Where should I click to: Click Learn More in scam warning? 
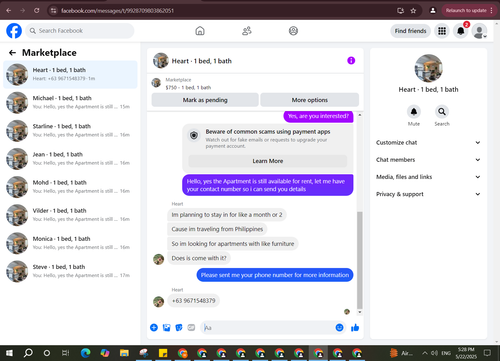pyautogui.click(x=268, y=161)
